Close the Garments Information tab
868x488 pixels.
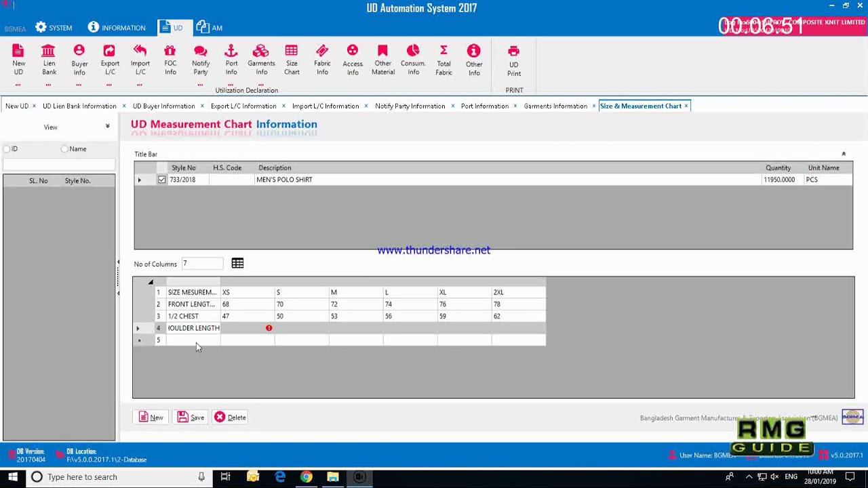click(594, 106)
